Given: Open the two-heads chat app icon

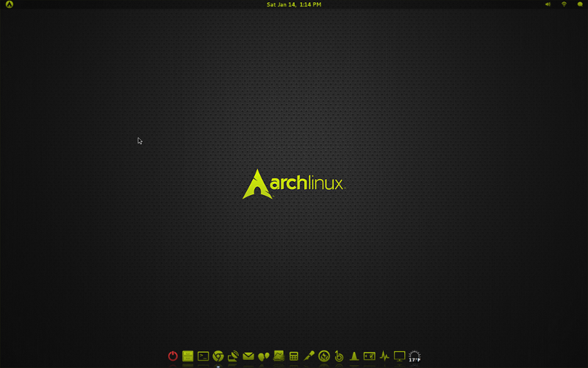Looking at the screenshot, I should coord(264,356).
